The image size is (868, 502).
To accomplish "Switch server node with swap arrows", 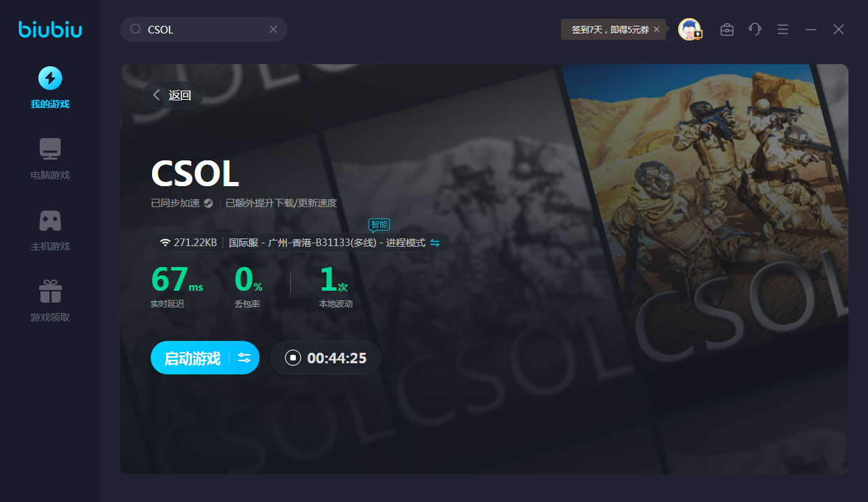I will tap(435, 243).
